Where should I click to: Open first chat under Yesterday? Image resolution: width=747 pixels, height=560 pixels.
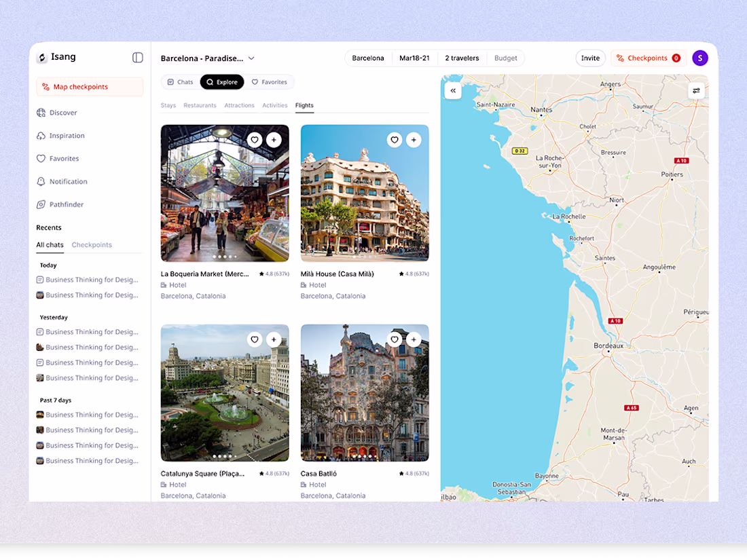tap(88, 332)
